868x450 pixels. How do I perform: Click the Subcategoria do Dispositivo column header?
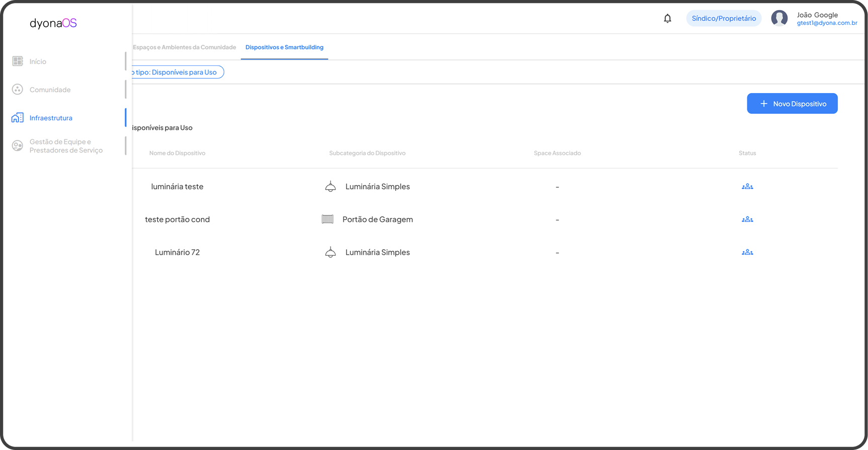(x=367, y=153)
